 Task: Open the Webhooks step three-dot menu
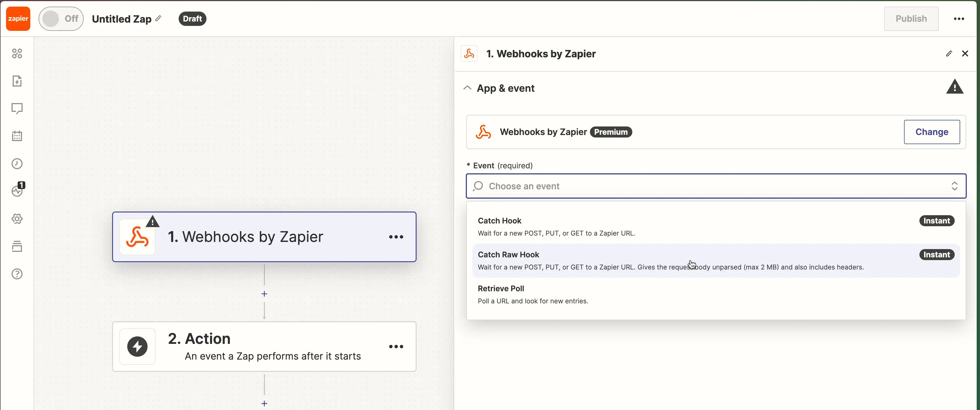coord(396,237)
